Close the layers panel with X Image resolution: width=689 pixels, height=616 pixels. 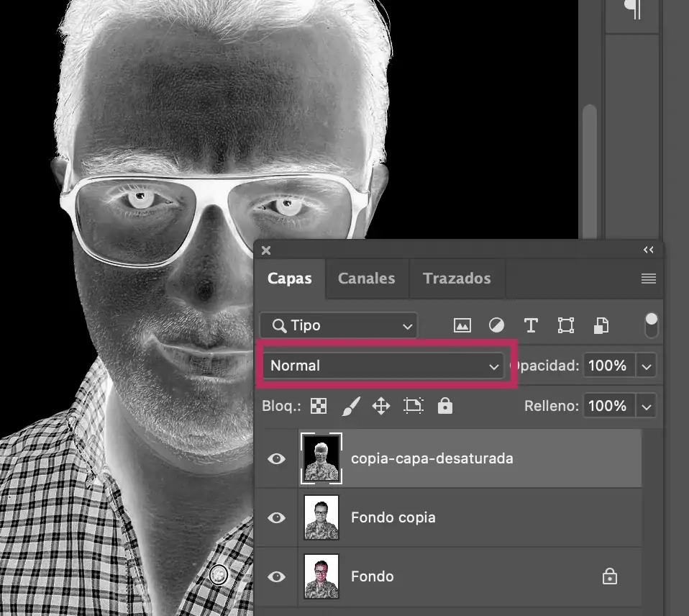pos(266,250)
